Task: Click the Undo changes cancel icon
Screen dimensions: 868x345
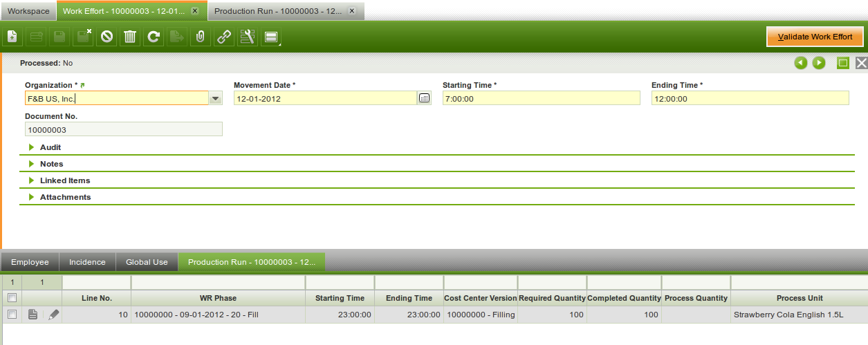Action: 107,37
